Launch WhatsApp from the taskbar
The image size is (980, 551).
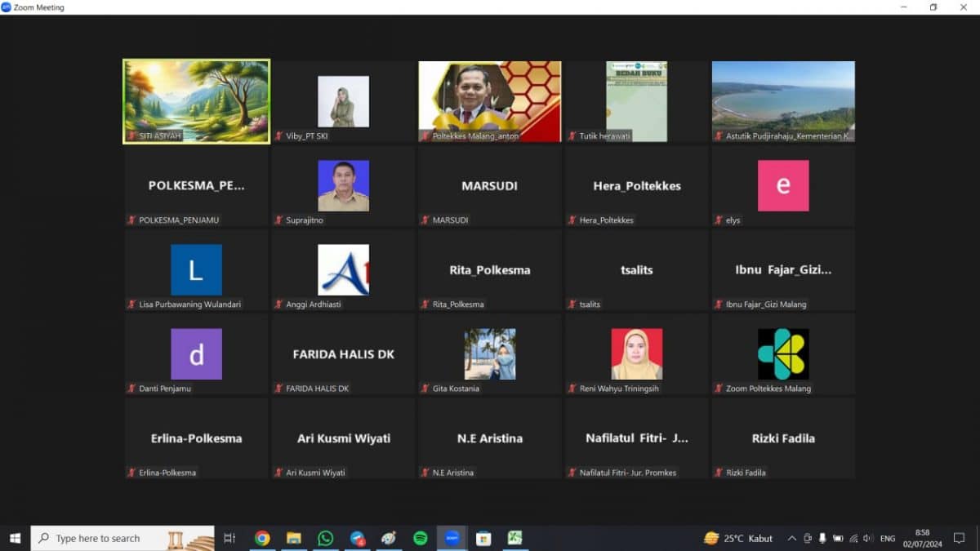(x=326, y=538)
